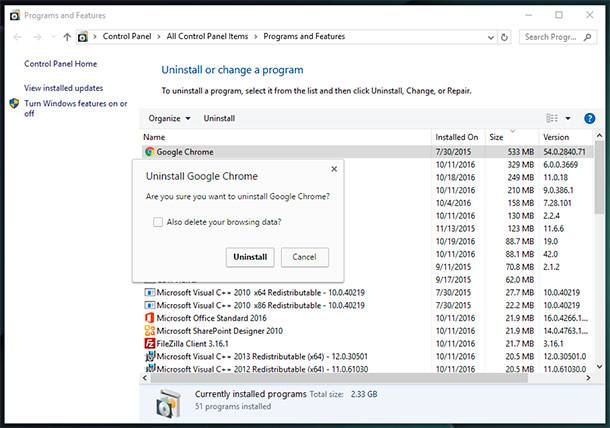
Task: Select Microsoft Office Standard 2016 row
Action: (368, 318)
